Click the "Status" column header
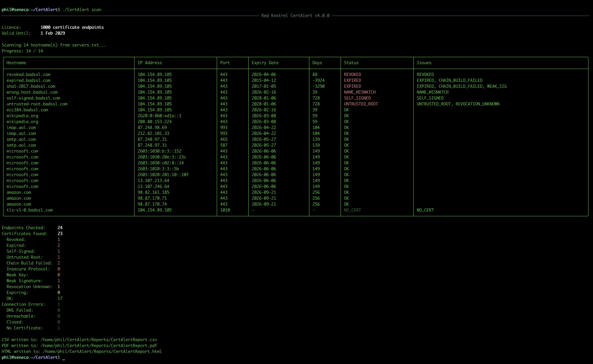 [351, 63]
